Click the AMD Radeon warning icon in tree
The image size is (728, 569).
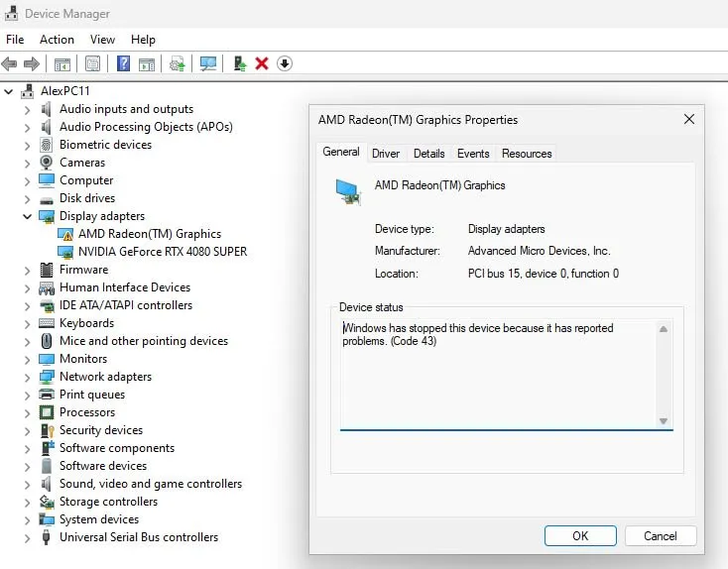[65, 234]
